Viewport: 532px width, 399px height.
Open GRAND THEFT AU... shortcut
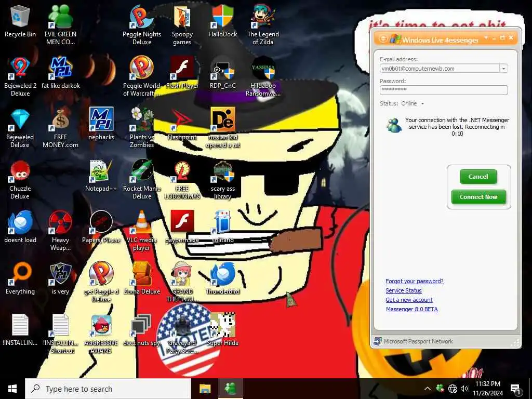point(182,282)
